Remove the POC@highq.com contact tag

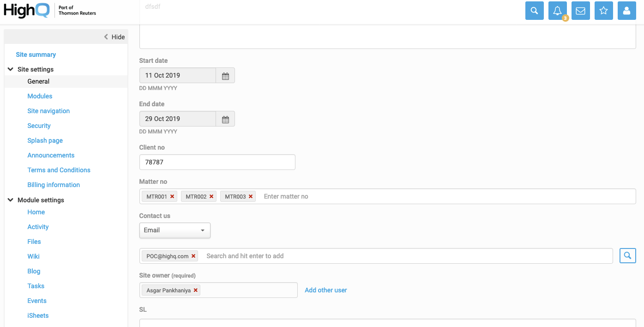[x=193, y=256]
